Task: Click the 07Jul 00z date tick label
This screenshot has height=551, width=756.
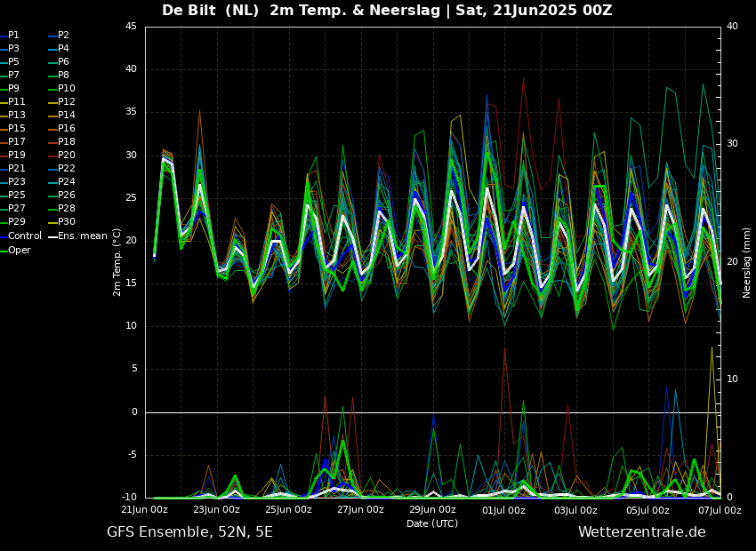Action: (x=720, y=510)
